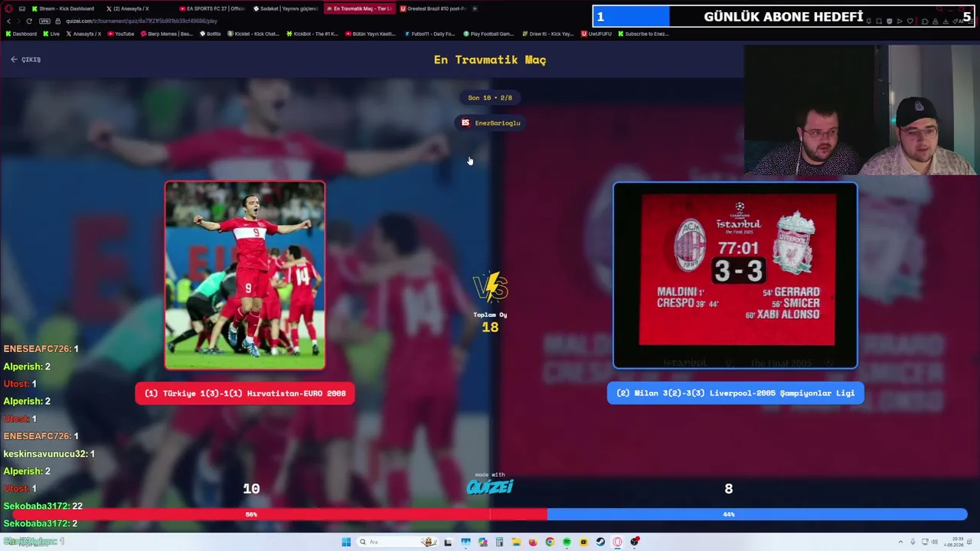Switch to the EA SPORTS FC 27 tab
Viewport: 980px width, 551px height.
212,8
